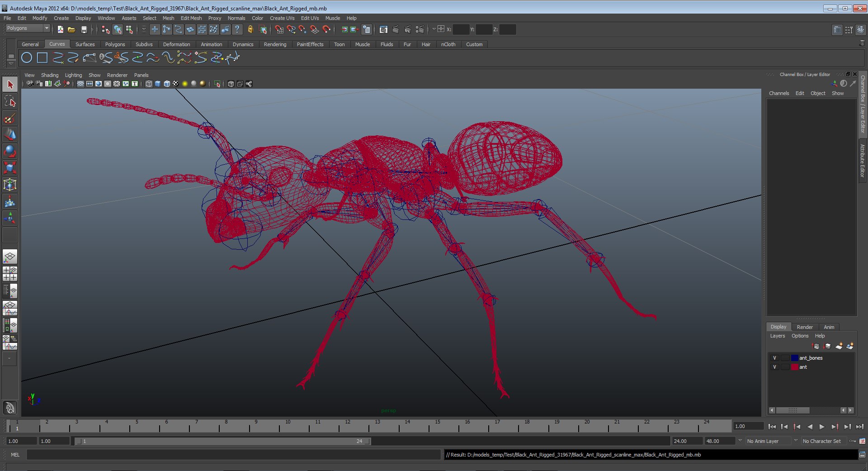868x471 pixels.
Task: Open the Channels menu in Channel Box
Action: [778, 93]
